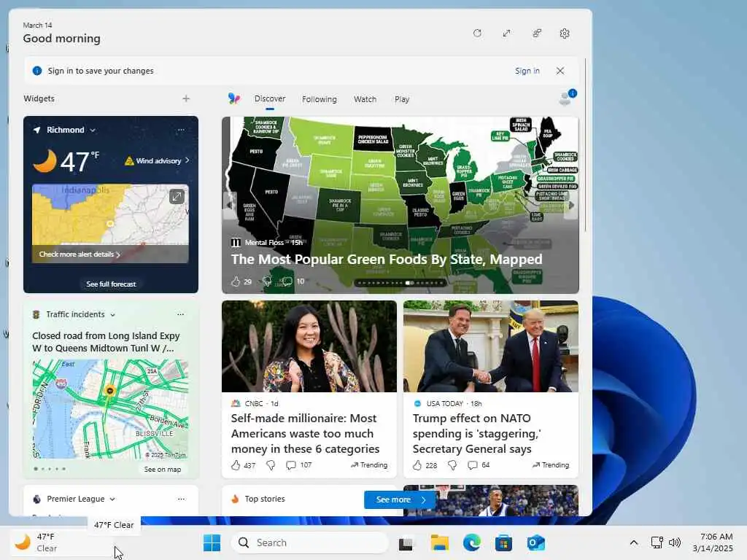Click See on map button

pyautogui.click(x=163, y=470)
